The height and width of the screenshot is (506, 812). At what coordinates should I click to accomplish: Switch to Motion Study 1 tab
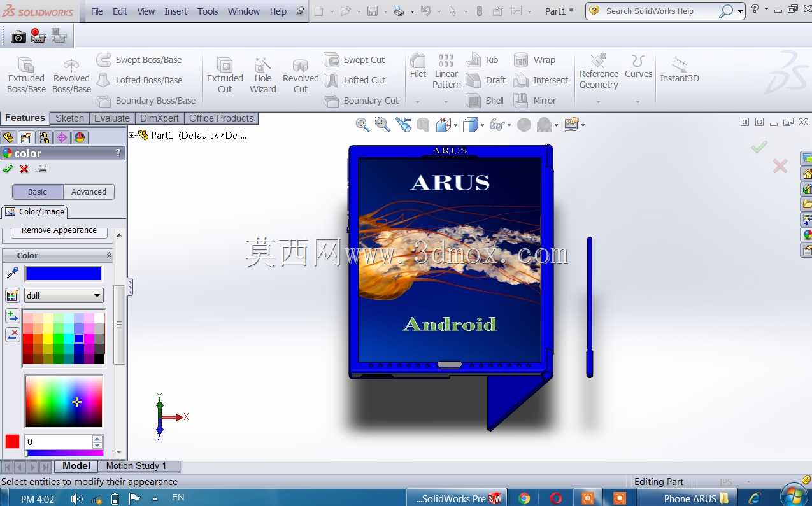point(136,466)
